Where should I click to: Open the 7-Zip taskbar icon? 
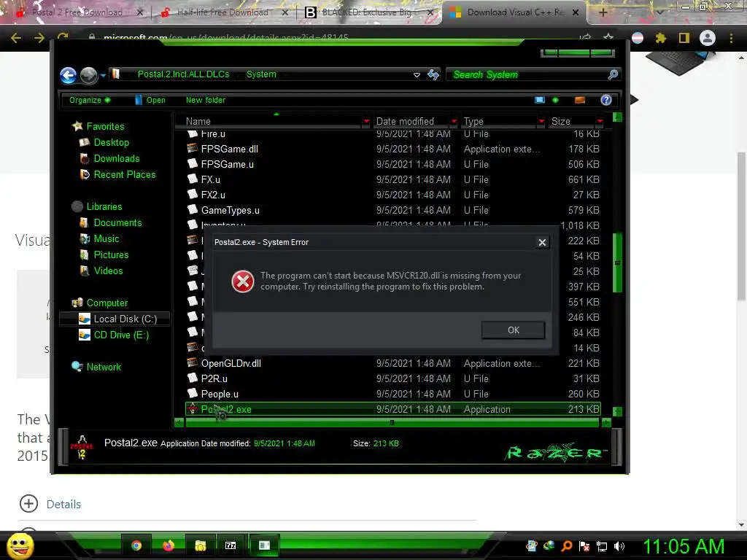231,545
